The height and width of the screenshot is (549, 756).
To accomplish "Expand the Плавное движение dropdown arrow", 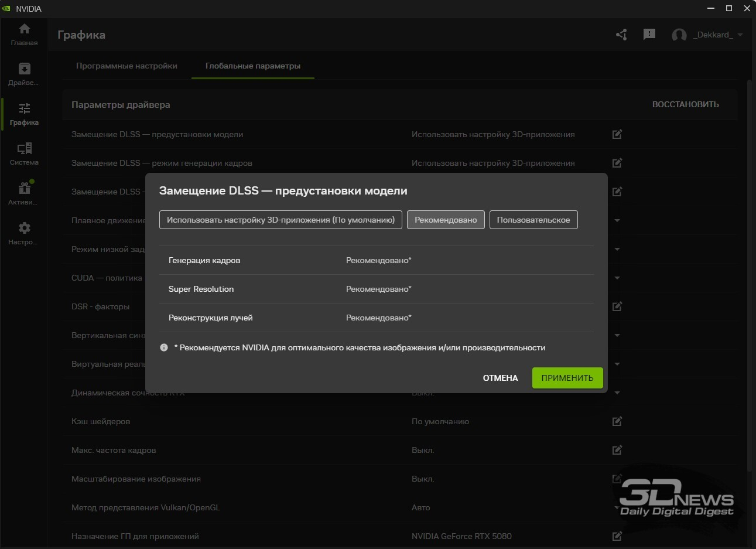I will [617, 220].
